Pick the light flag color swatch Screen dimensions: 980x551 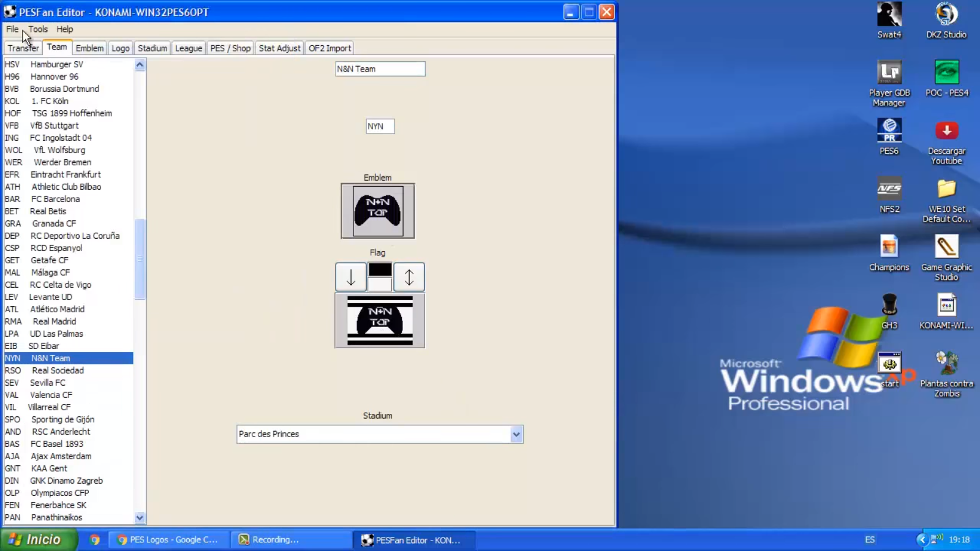[380, 284]
